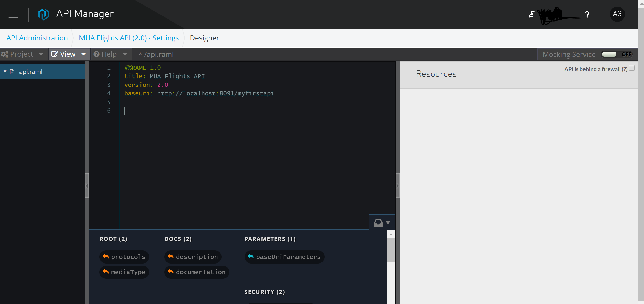Screen dimensions: 644x304
Task: Collapse the file browser with left handle
Action: 87,186
